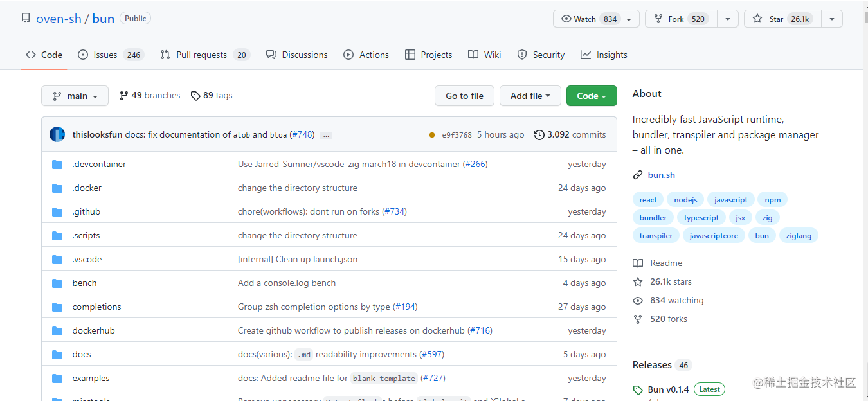Click the link icon next to bun.sh
The width and height of the screenshot is (868, 401).
coord(638,175)
